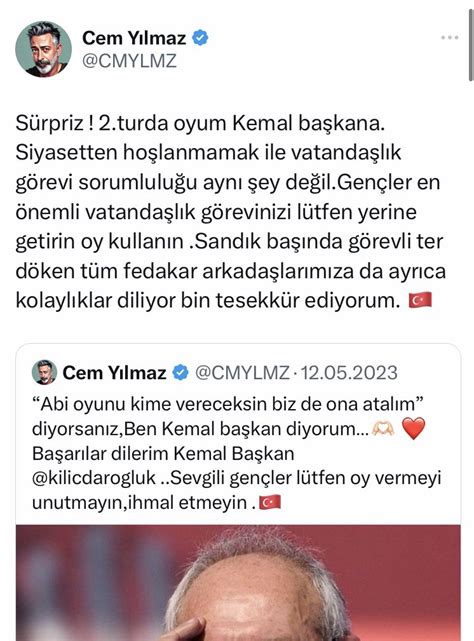Click the blue verified badge beside header name
Screen dimensions: 474x641
pos(200,38)
